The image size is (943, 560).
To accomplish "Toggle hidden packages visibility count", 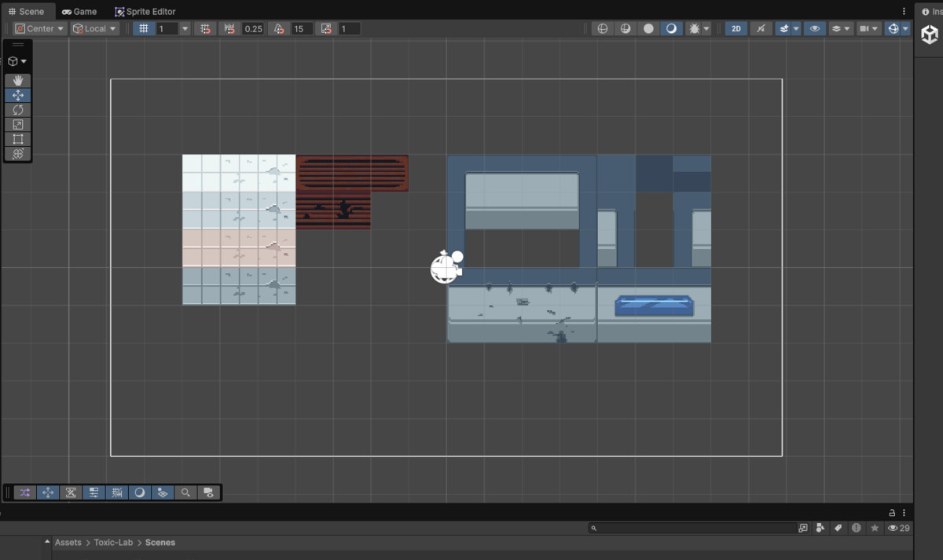I will pos(899,528).
